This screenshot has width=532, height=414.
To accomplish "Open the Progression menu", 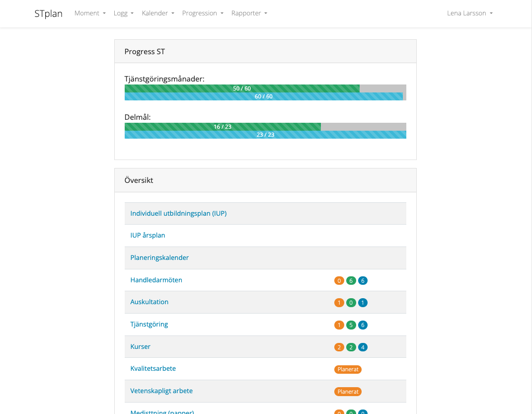I will pos(203,13).
